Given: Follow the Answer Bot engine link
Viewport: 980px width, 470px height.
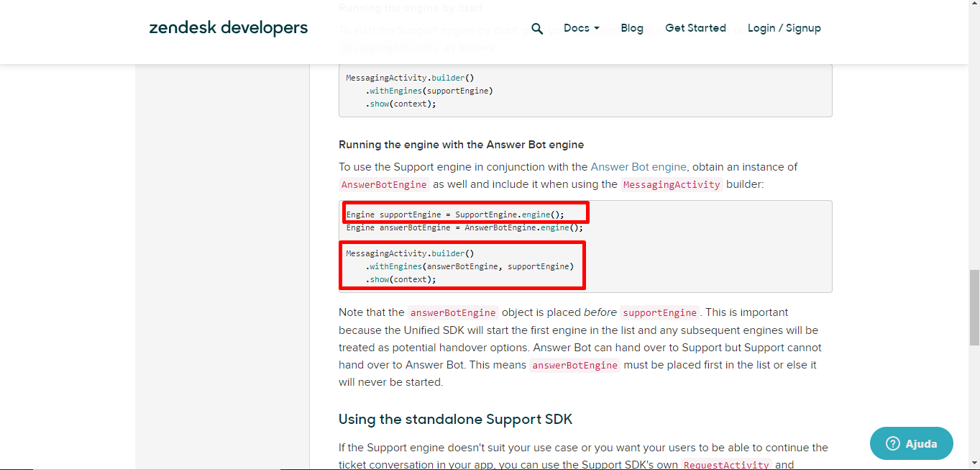Looking at the screenshot, I should pyautogui.click(x=638, y=167).
